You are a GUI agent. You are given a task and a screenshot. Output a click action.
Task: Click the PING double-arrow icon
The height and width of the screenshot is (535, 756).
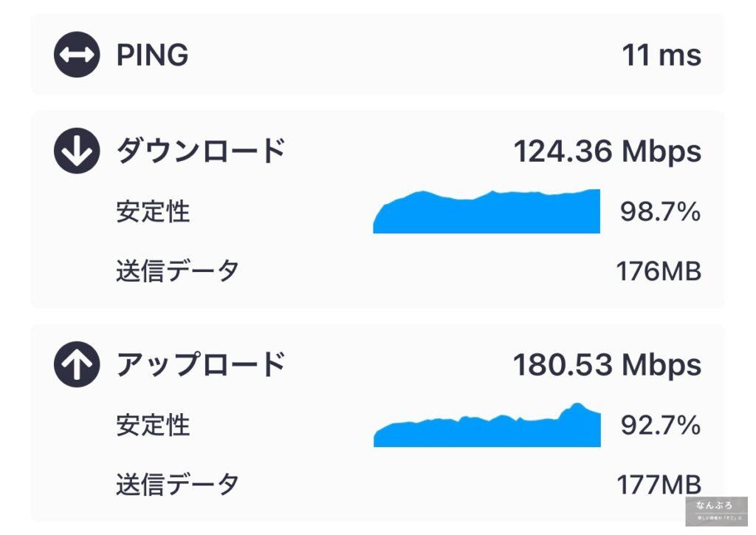tap(77, 55)
